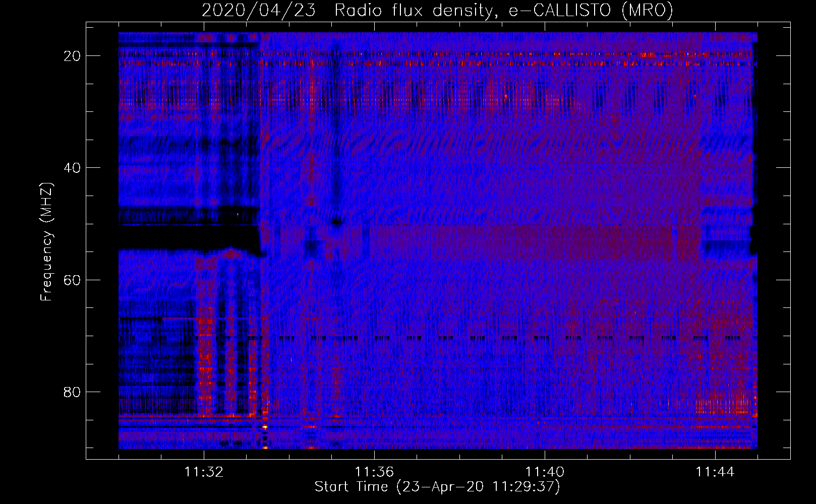This screenshot has width=816, height=504.
Task: Click the plot title '2020/04/23 Radio flux density, e-CALLISTO (MRO)'
Action: point(437,10)
